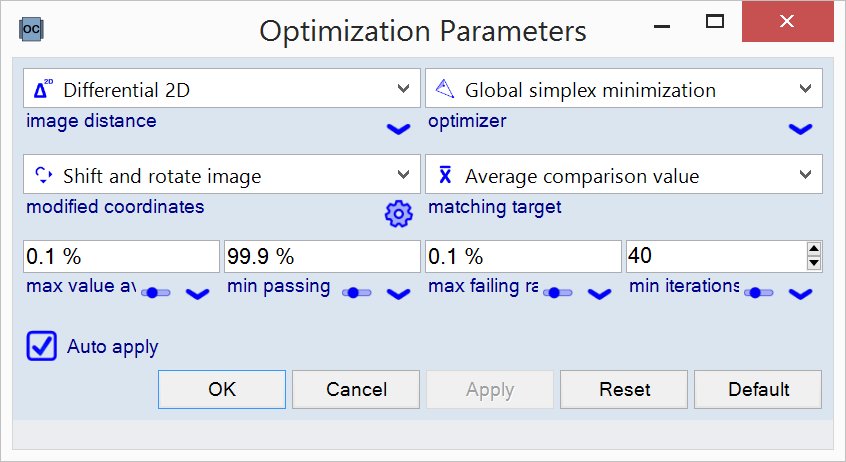Expand the optimizer chevron

(x=800, y=129)
